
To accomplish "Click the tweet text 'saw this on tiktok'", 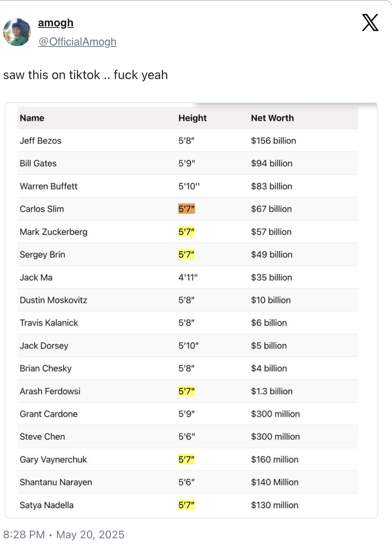I will pyautogui.click(x=52, y=75).
